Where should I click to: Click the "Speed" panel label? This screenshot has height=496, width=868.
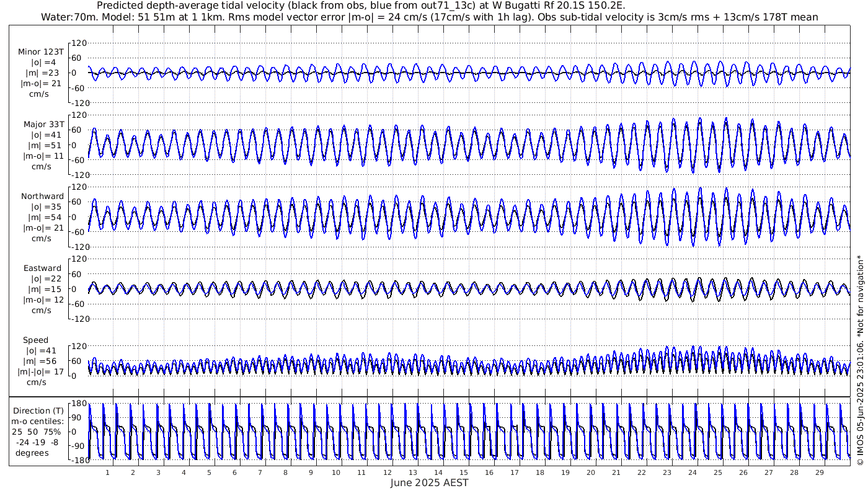pyautogui.click(x=35, y=340)
